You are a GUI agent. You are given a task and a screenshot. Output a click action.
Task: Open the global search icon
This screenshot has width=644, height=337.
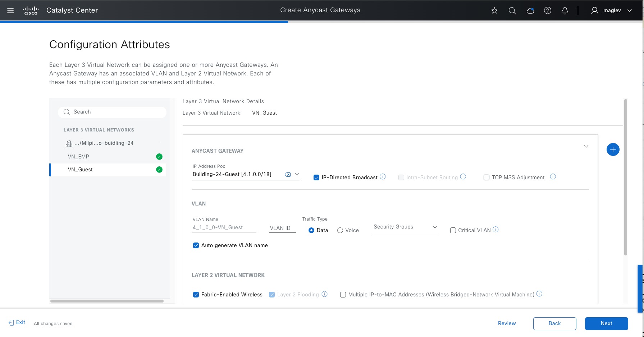[512, 11]
